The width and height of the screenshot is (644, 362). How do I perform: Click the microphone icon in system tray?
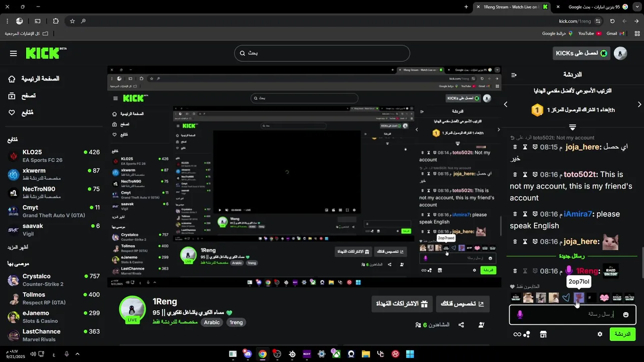[x=66, y=354]
